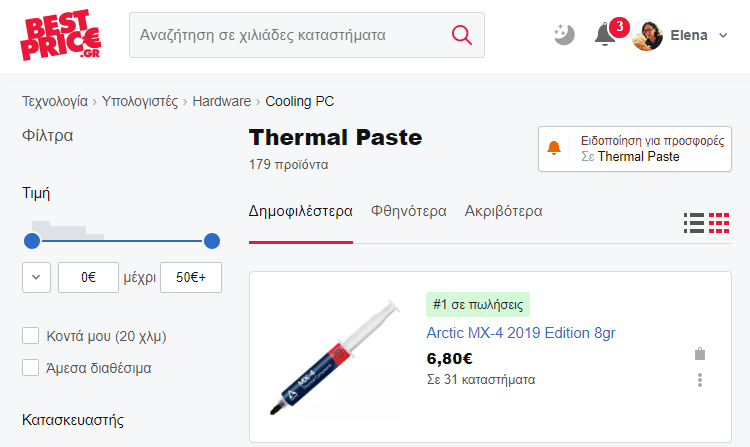This screenshot has width=750, height=447.
Task: Open the price options dropdown chevron
Action: 36,277
